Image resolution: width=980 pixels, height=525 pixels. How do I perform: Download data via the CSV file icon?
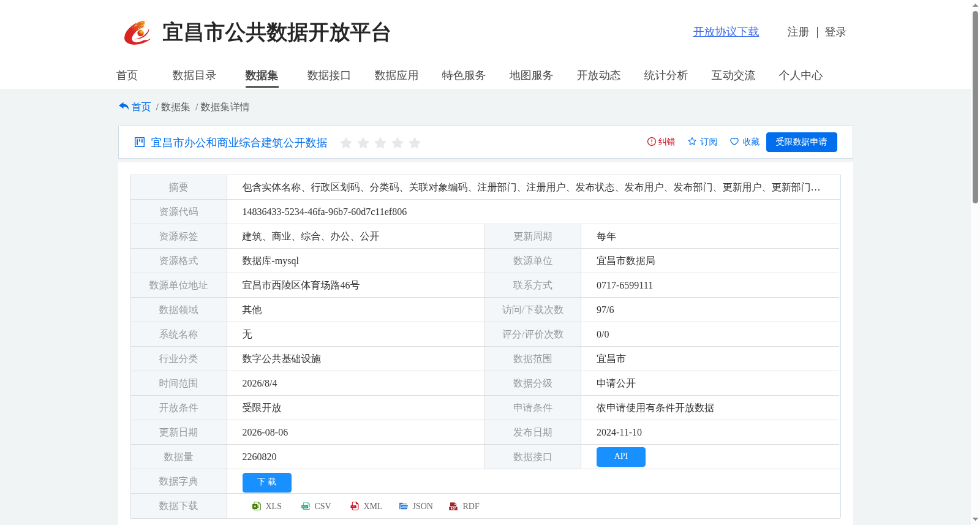click(306, 506)
